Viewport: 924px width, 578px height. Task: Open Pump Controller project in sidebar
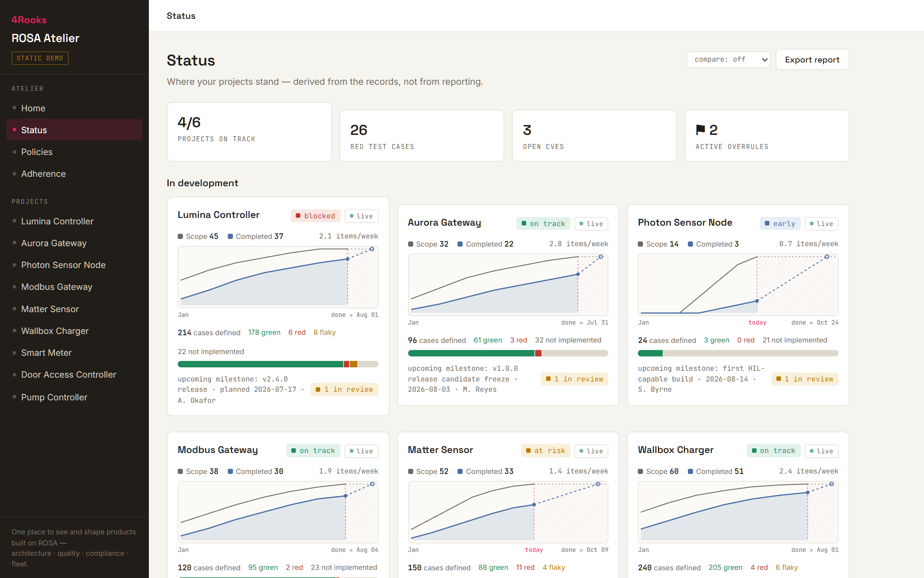(74, 397)
